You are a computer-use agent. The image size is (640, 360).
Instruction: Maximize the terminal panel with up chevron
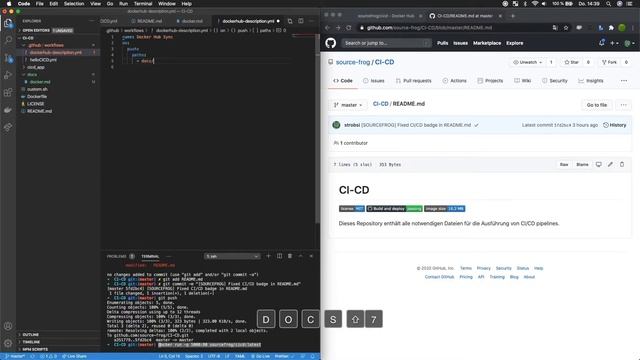click(x=300, y=256)
